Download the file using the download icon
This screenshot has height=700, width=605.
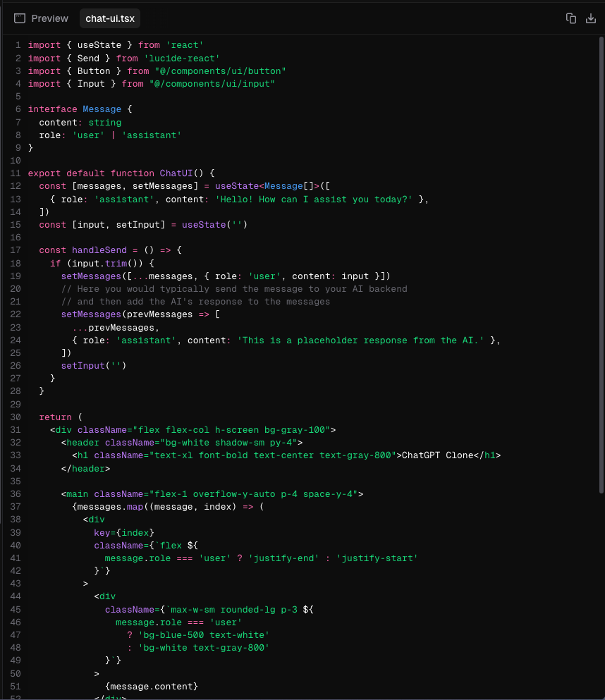(591, 18)
